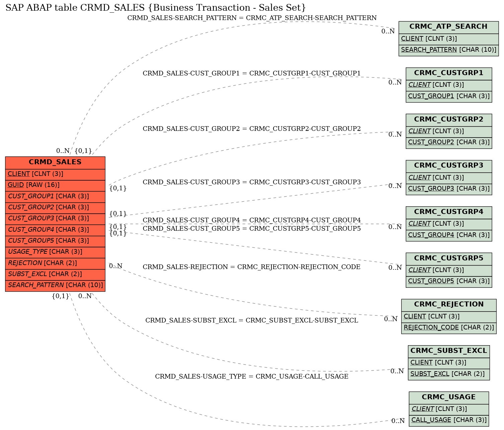Viewport: 504px width, 430px height.
Task: Click REJECTION_CODE field in CRMC_REJECTION
Action: pyautogui.click(x=449, y=328)
